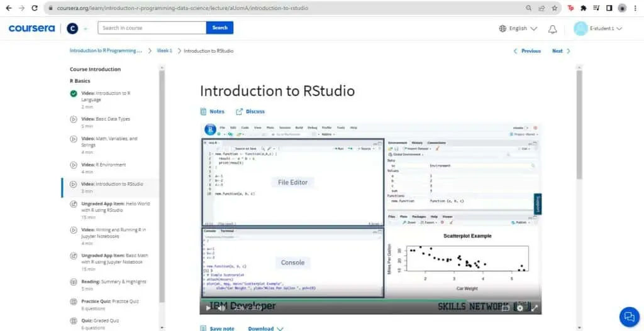Go back to the previous browser page
The image size is (644, 331).
click(x=9, y=8)
